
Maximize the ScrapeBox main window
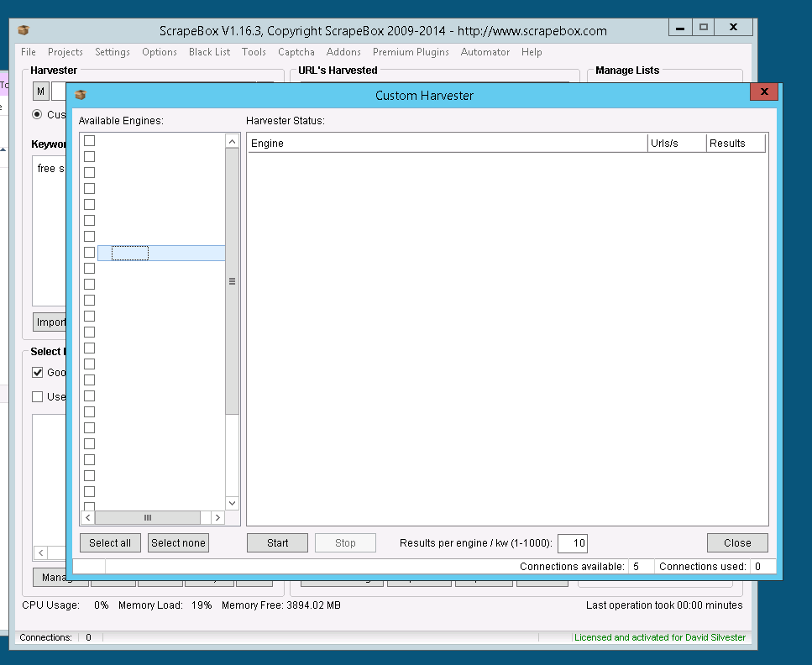[x=703, y=28]
